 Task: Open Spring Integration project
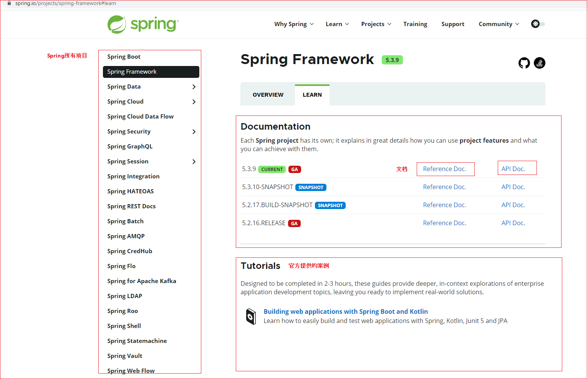pyautogui.click(x=133, y=176)
